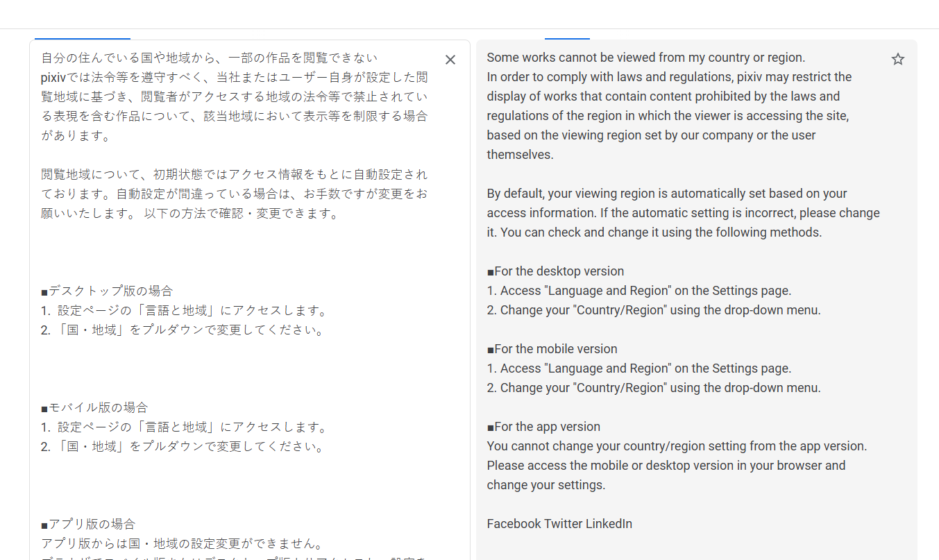This screenshot has width=939, height=560.
Task: Click the line starting "Please access the mobile or desktop"
Action: click(666, 466)
